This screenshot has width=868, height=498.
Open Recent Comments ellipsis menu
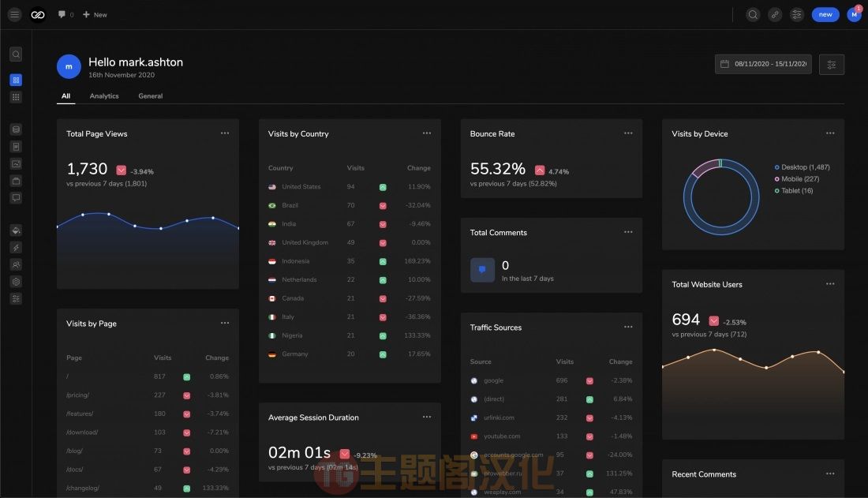830,474
